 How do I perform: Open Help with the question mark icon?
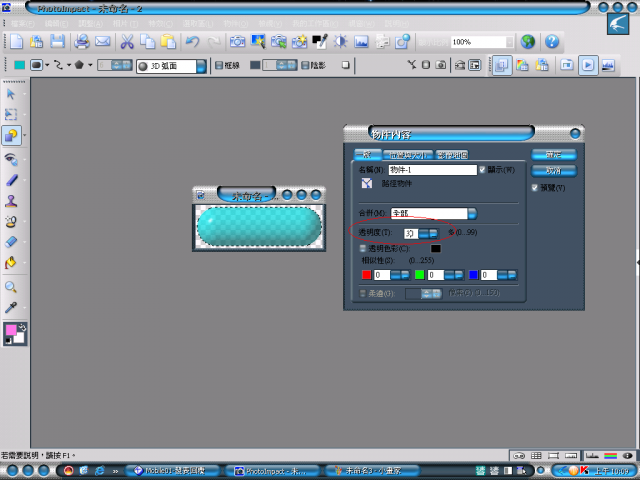(x=552, y=42)
